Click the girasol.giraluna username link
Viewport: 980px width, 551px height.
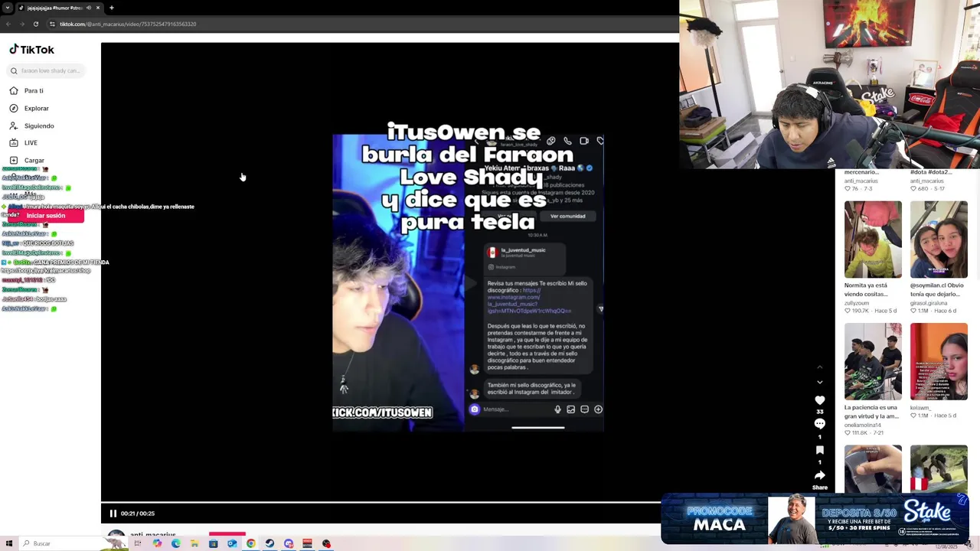929,303
